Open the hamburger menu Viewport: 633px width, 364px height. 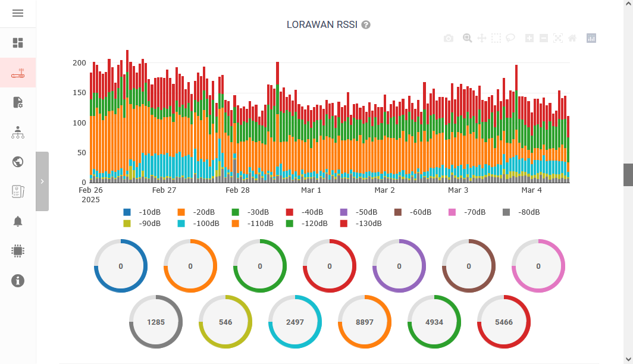pyautogui.click(x=18, y=13)
